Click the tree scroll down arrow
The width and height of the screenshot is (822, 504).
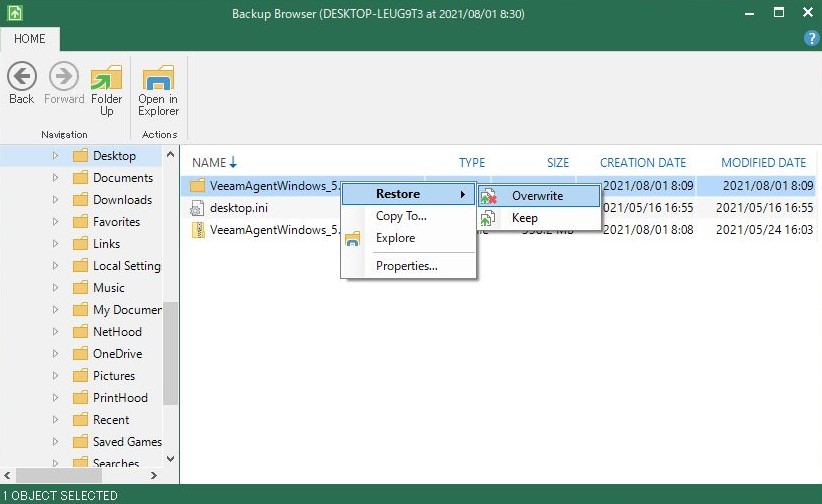pos(170,459)
